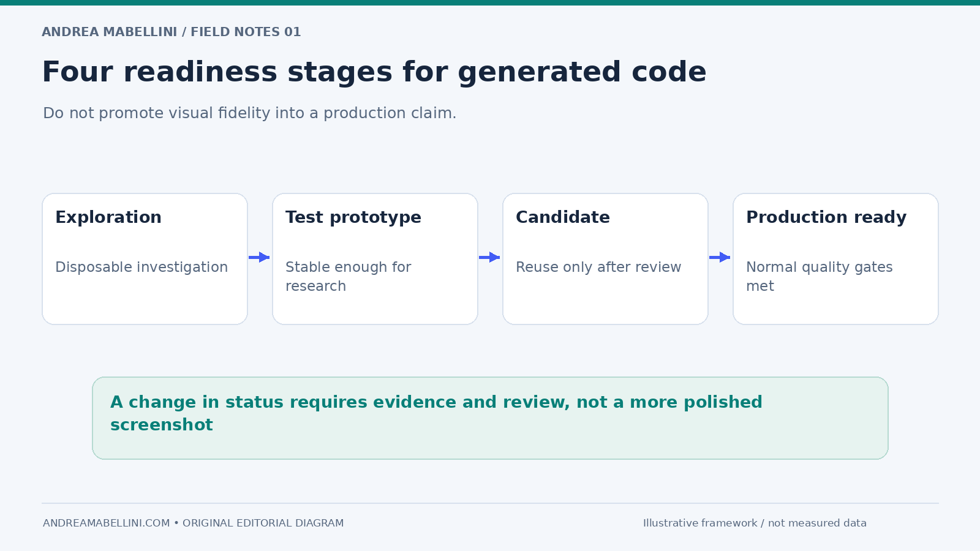Click the green callout about status change evidence
The image size is (980, 551).
490,418
